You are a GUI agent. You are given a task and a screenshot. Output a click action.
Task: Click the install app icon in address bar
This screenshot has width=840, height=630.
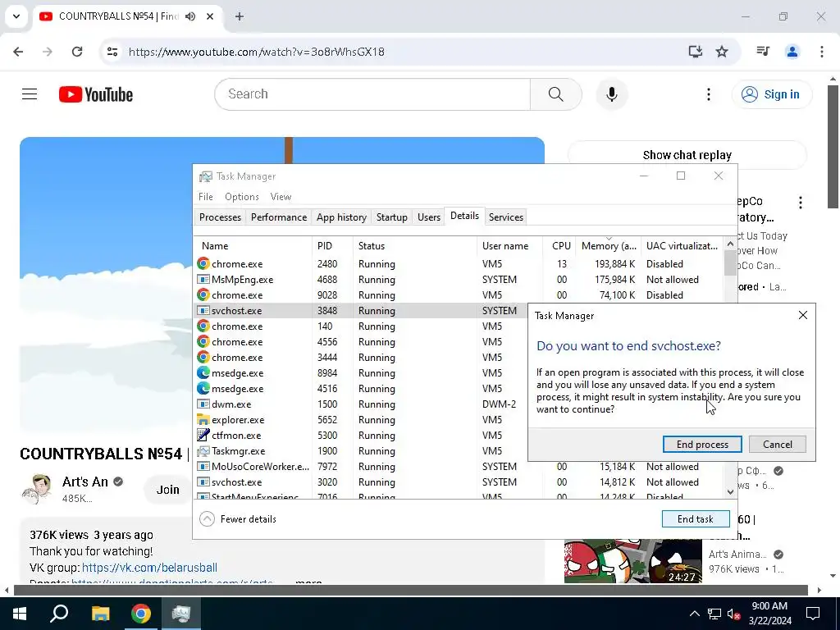pyautogui.click(x=695, y=52)
